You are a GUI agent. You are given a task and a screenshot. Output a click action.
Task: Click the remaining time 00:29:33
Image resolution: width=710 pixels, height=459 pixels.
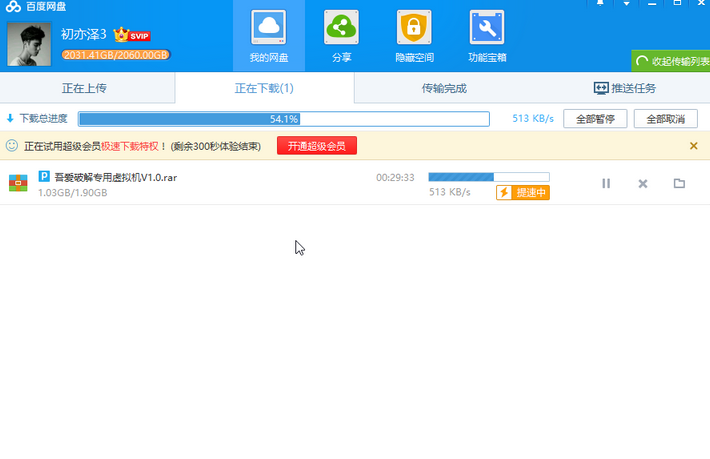point(395,177)
